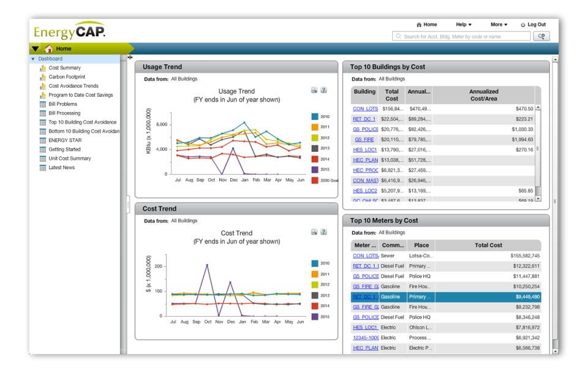588x373 pixels.
Task: Open Program to Date Cost Savings icon
Action: 43,95
